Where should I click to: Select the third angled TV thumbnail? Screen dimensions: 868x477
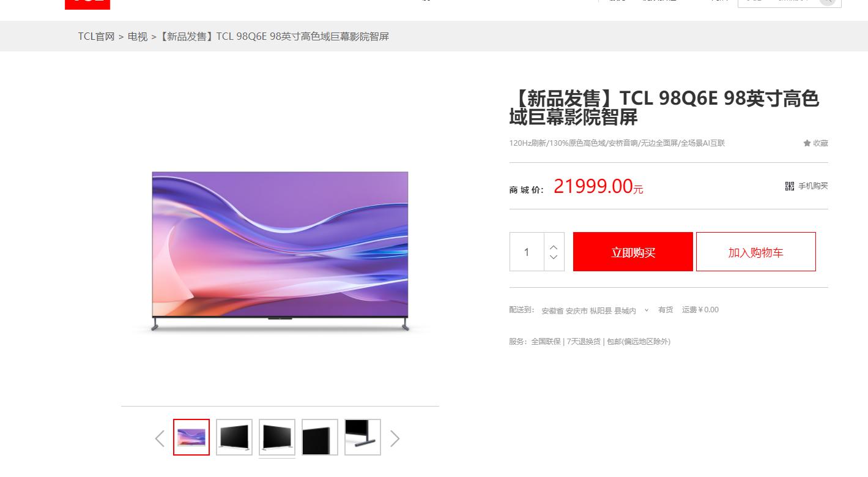click(x=277, y=437)
